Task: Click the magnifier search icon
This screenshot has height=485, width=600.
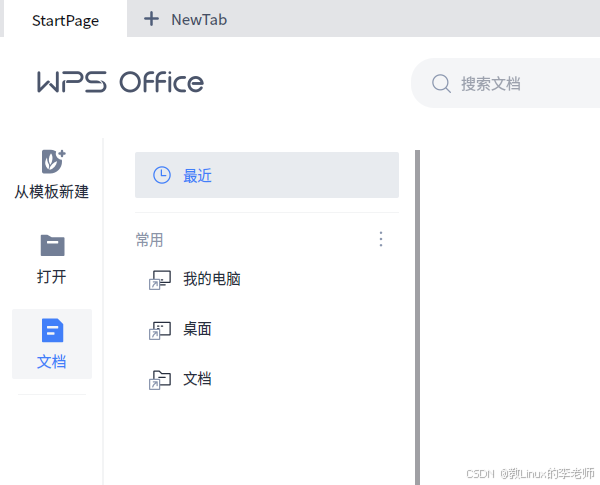Action: tap(441, 83)
